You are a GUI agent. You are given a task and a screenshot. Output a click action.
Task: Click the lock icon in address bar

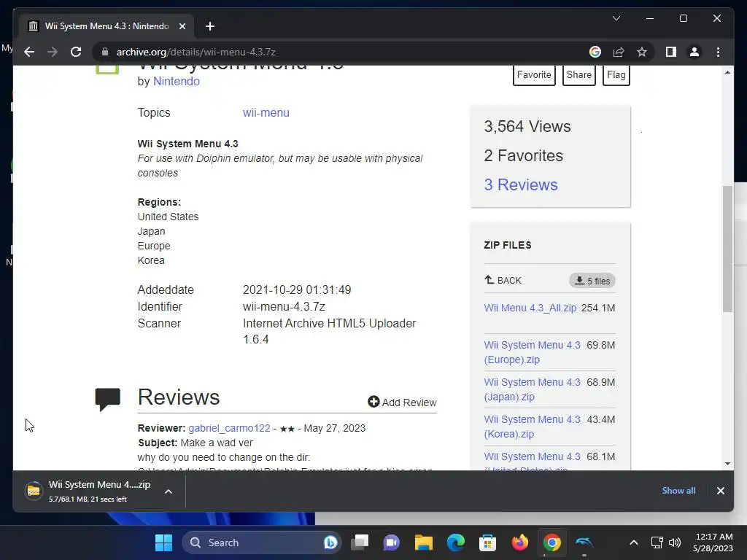click(x=105, y=52)
